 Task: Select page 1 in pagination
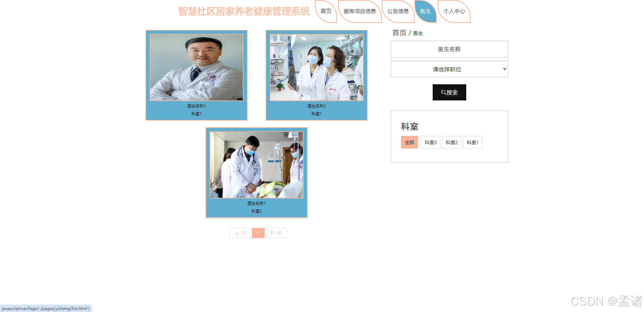(258, 233)
